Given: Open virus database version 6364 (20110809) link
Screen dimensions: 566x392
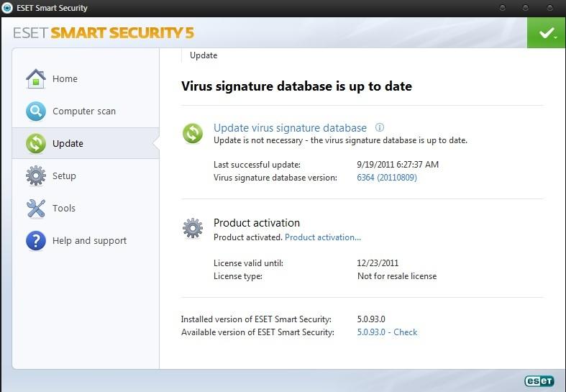Looking at the screenshot, I should tap(387, 178).
